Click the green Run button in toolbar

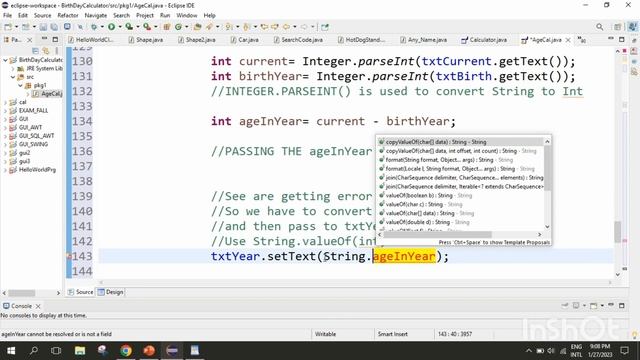(111, 27)
